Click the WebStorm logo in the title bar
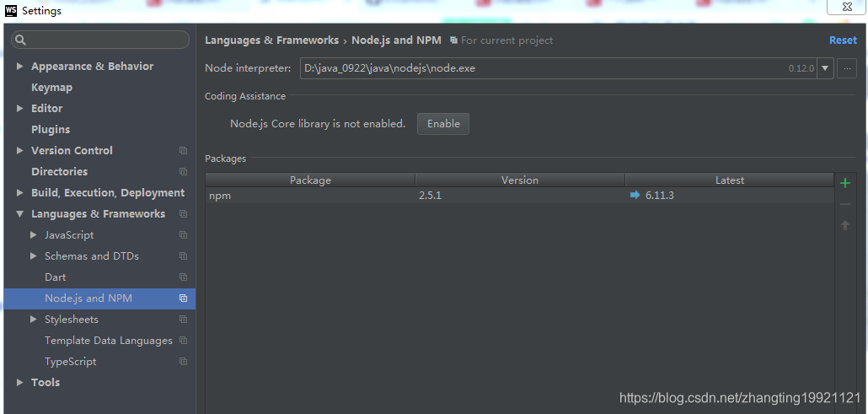Image resolution: width=868 pixels, height=414 pixels. 11,10
